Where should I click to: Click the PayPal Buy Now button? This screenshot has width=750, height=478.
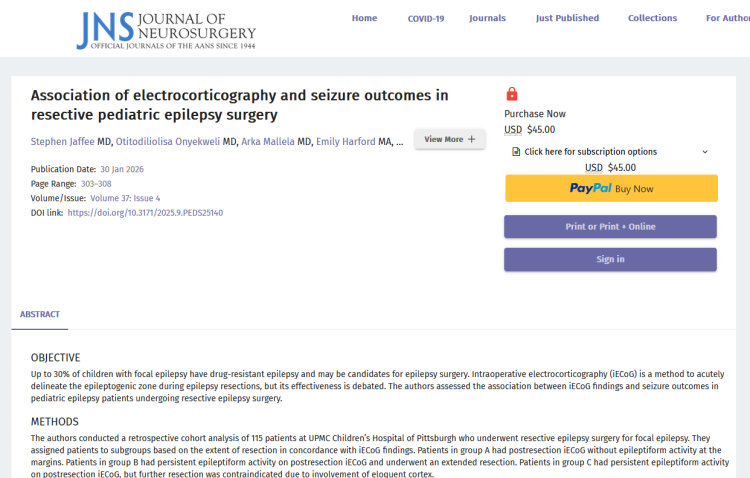[611, 188]
